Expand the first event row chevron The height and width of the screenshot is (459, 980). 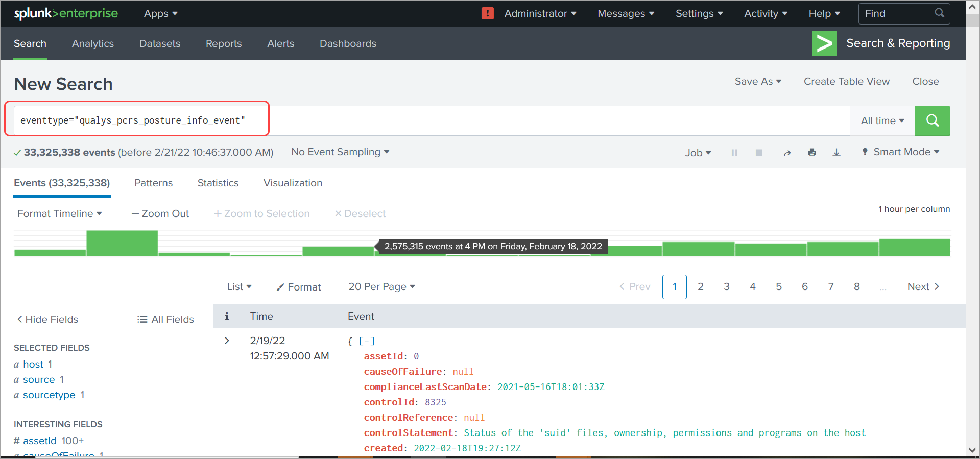pyautogui.click(x=227, y=341)
